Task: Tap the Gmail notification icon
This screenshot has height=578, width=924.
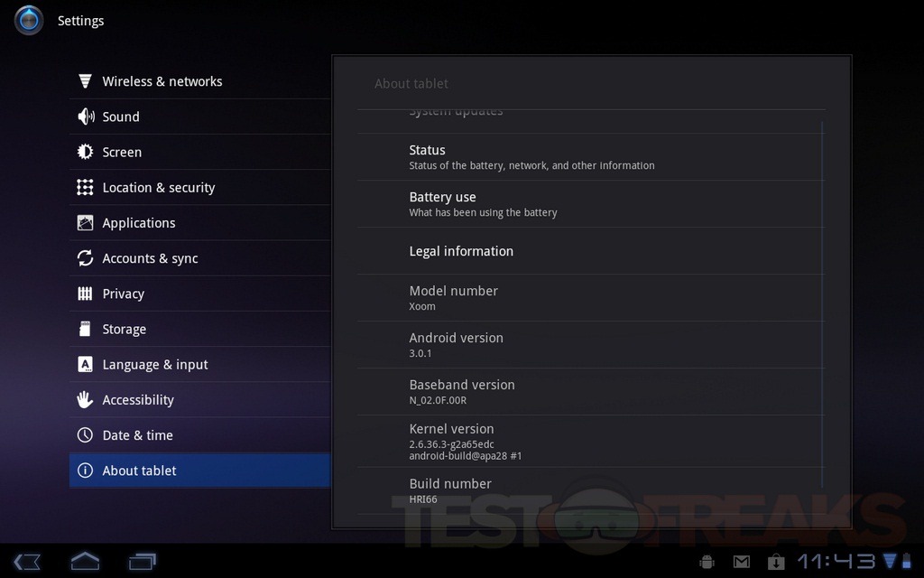Action: [x=741, y=562]
